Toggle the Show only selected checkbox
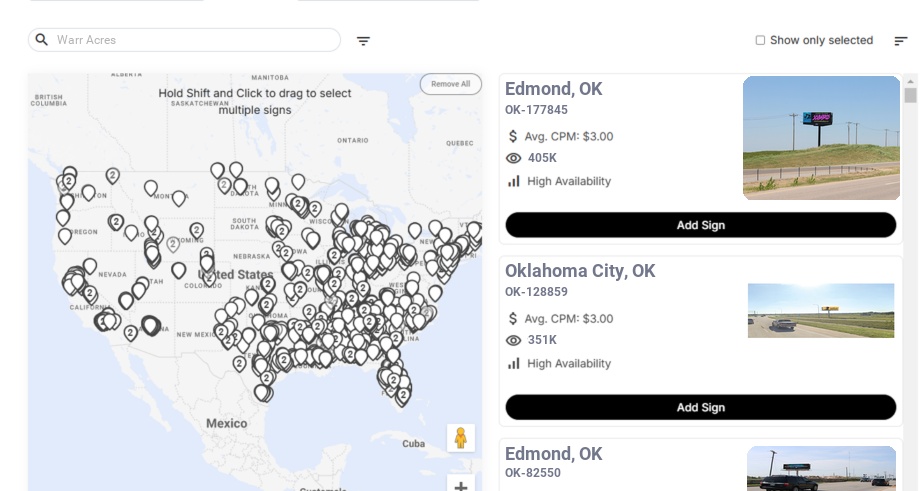 pyautogui.click(x=760, y=40)
